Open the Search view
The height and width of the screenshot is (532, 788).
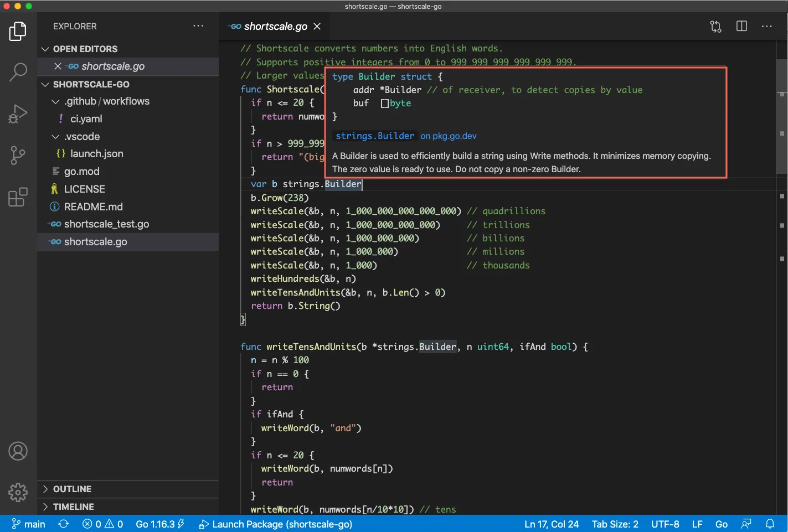(x=18, y=72)
